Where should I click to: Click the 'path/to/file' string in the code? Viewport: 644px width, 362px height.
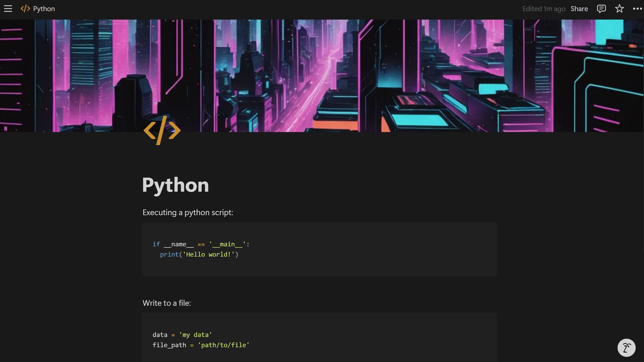point(223,345)
